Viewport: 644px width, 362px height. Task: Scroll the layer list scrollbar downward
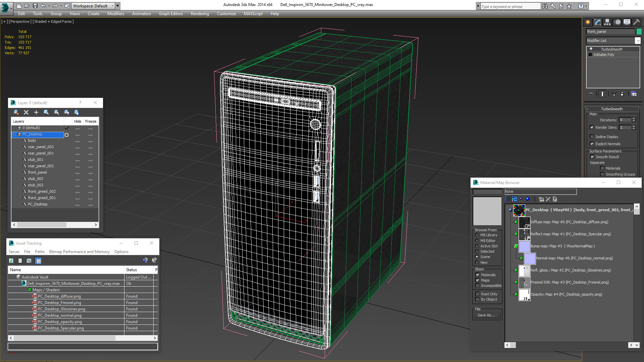click(x=96, y=225)
